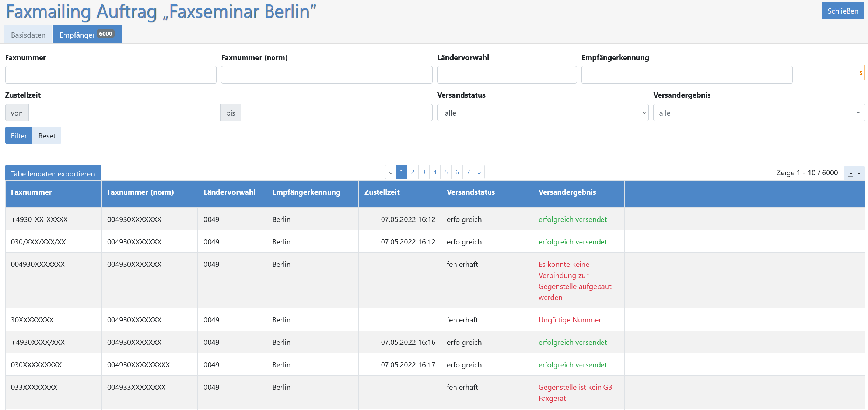Go to next page with » arrow
The width and height of the screenshot is (868, 410).
tap(479, 172)
